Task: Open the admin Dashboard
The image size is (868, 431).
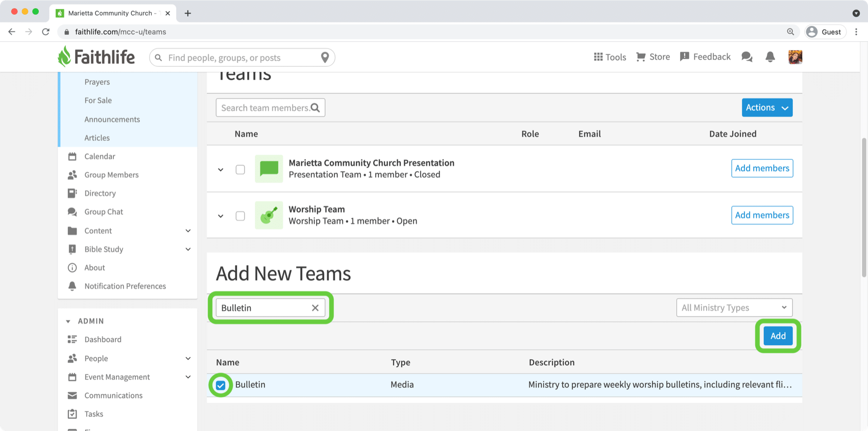Action: point(103,339)
